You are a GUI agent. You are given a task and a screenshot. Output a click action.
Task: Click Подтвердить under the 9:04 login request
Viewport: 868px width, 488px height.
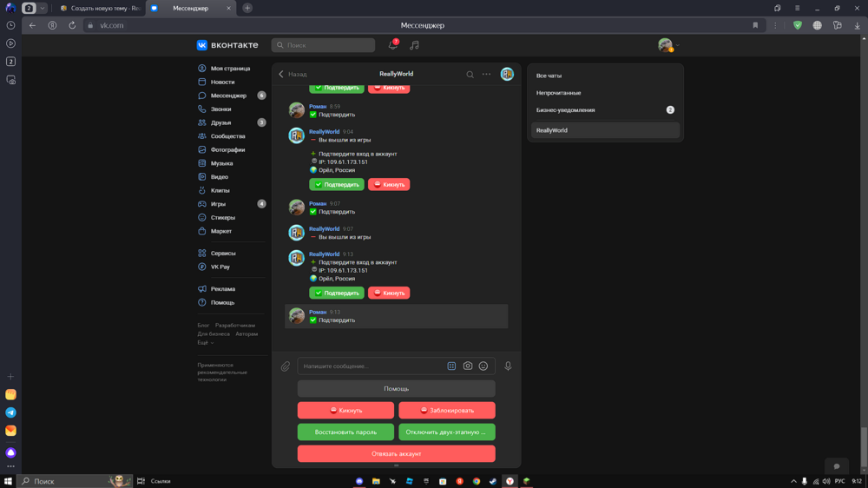(337, 184)
